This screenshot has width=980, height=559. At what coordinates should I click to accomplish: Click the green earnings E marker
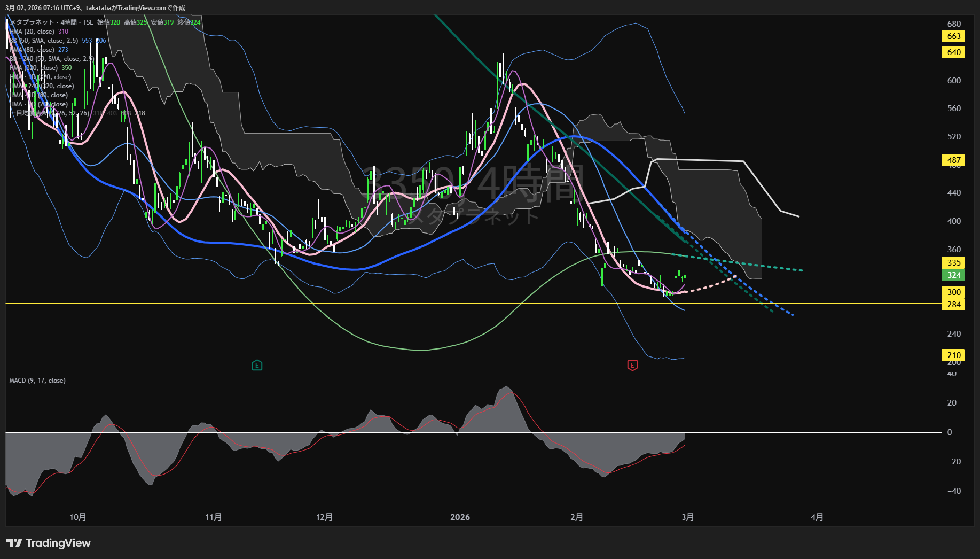257,366
